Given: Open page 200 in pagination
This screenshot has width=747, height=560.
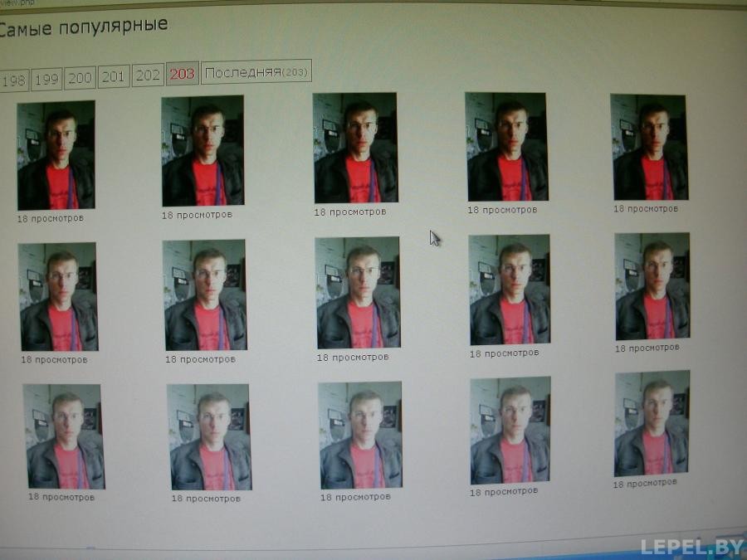Looking at the screenshot, I should coord(80,78).
